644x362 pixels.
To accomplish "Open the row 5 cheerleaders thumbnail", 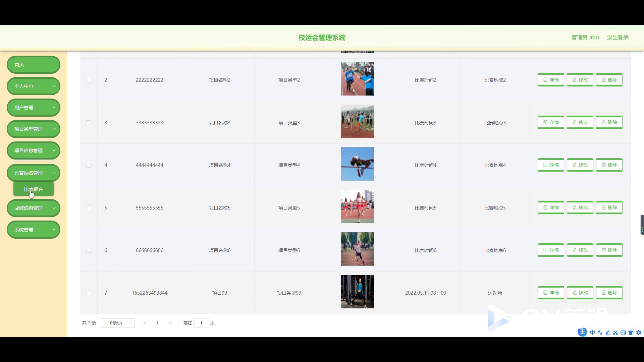I will [x=358, y=206].
